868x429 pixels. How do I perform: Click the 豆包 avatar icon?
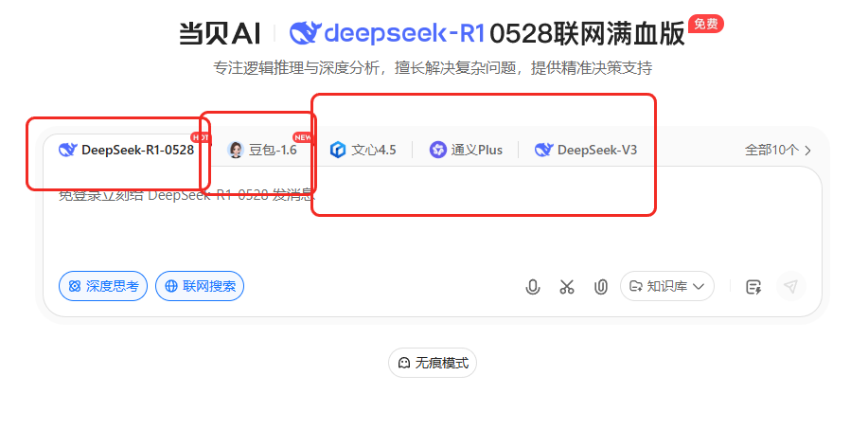click(x=236, y=150)
